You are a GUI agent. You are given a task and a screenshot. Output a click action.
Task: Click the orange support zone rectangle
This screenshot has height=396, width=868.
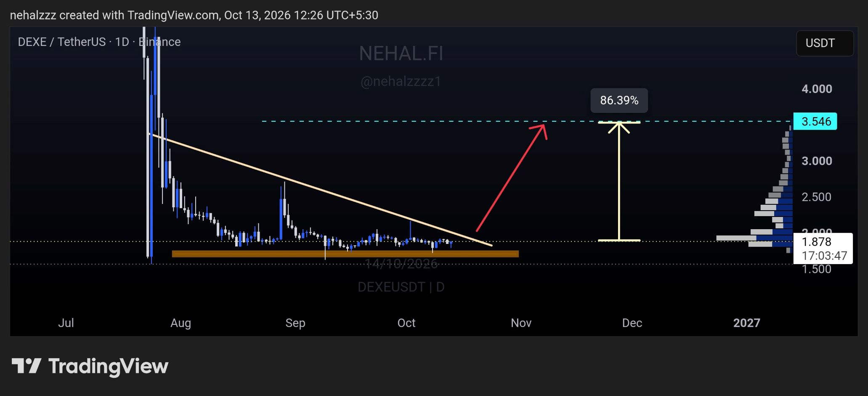tap(345, 254)
